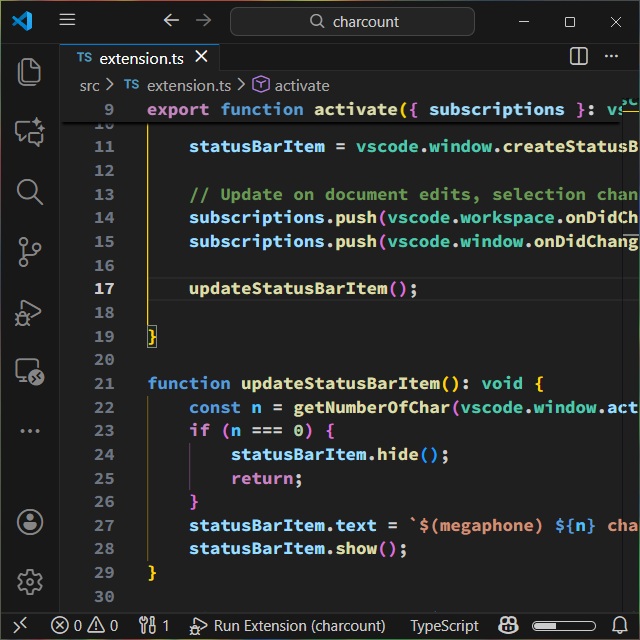Viewport: 640px width, 640px height.
Task: Open the Chat sessions icon in sidebar
Action: [29, 132]
